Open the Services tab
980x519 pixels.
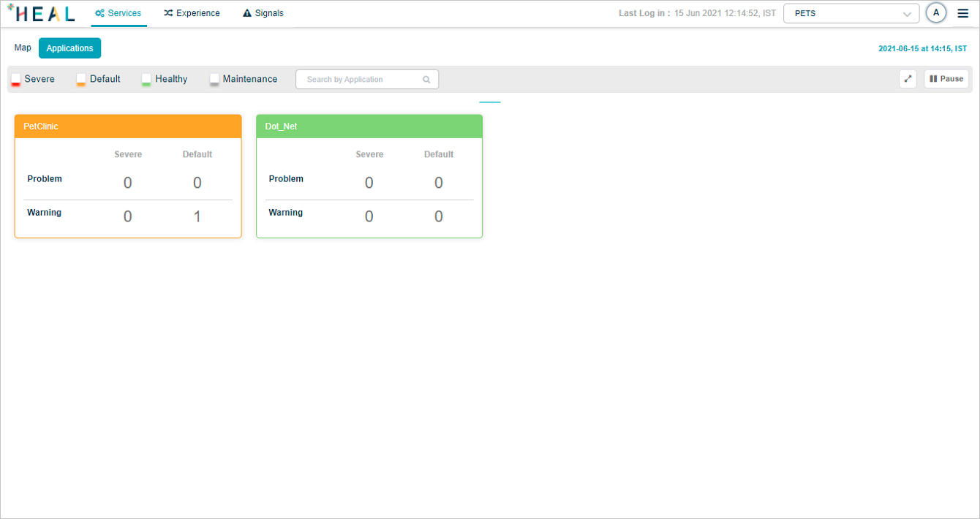(118, 13)
